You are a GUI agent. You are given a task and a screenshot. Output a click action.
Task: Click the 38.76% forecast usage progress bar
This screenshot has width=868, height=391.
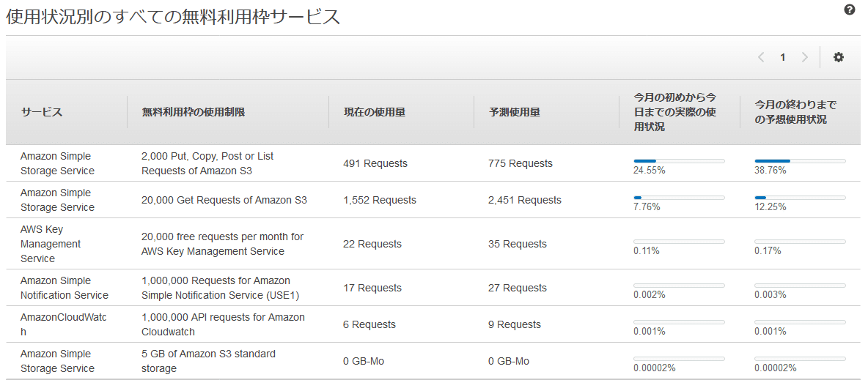(x=800, y=161)
